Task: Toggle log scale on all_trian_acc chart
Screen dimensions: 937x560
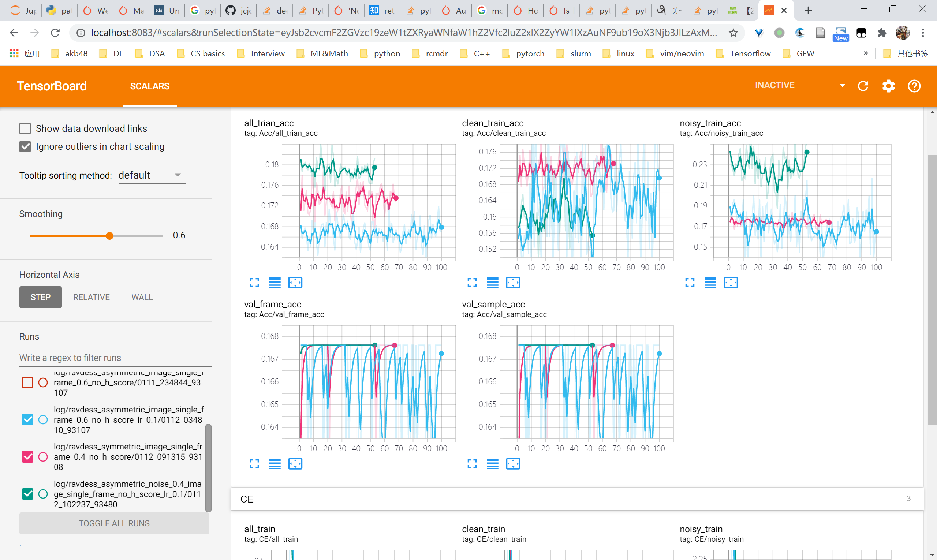Action: [275, 283]
